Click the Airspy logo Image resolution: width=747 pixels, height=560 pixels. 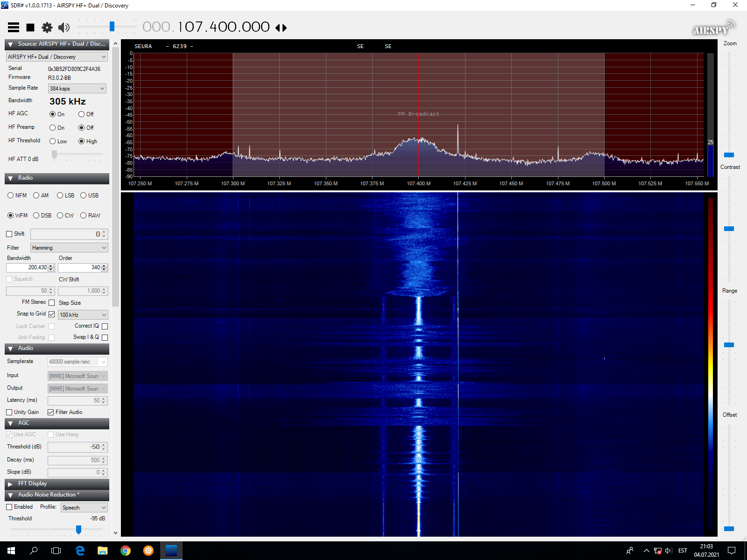pos(713,28)
